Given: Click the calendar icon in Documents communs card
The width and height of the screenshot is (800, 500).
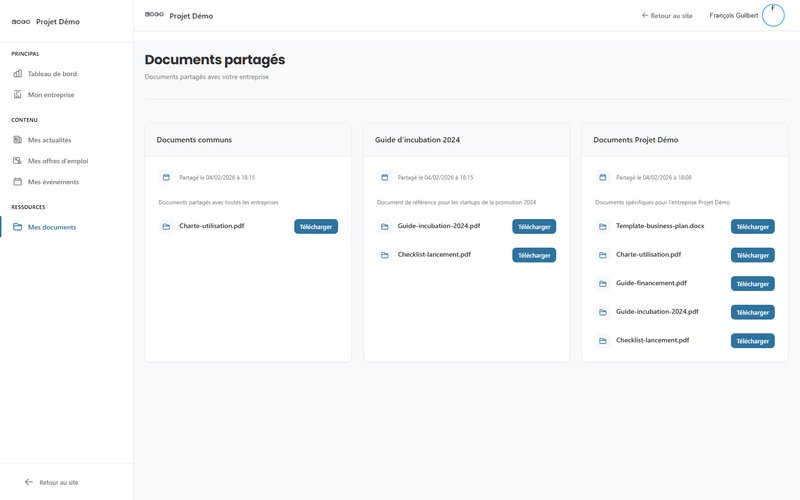Looking at the screenshot, I should coord(166,177).
